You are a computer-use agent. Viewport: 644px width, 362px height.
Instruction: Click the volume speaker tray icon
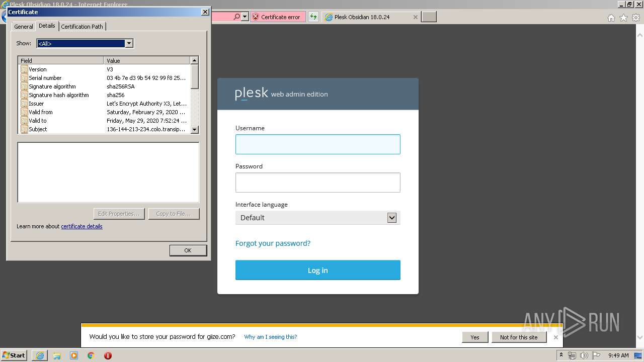click(584, 355)
